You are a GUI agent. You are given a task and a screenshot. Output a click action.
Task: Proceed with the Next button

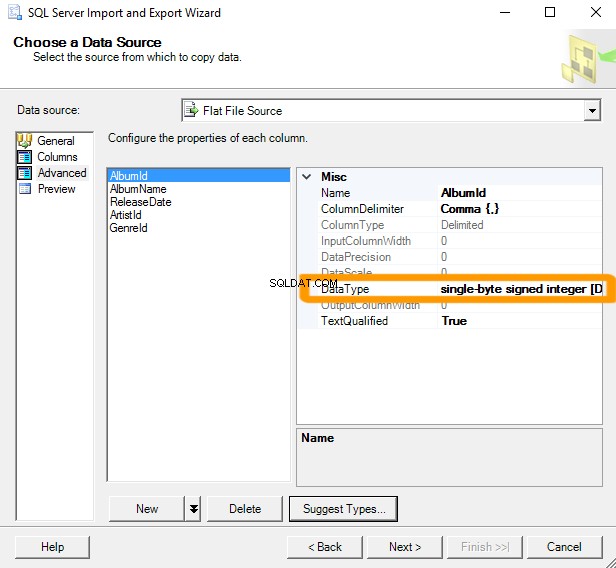(x=405, y=547)
